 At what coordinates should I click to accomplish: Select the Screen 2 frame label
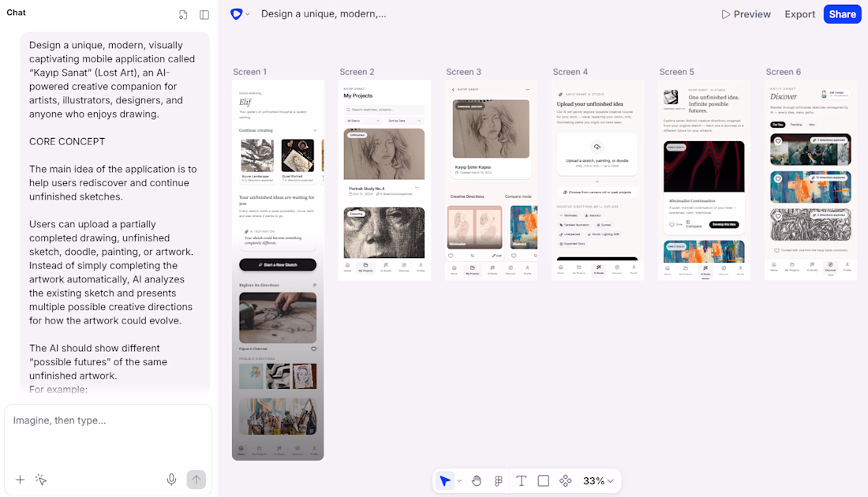357,72
